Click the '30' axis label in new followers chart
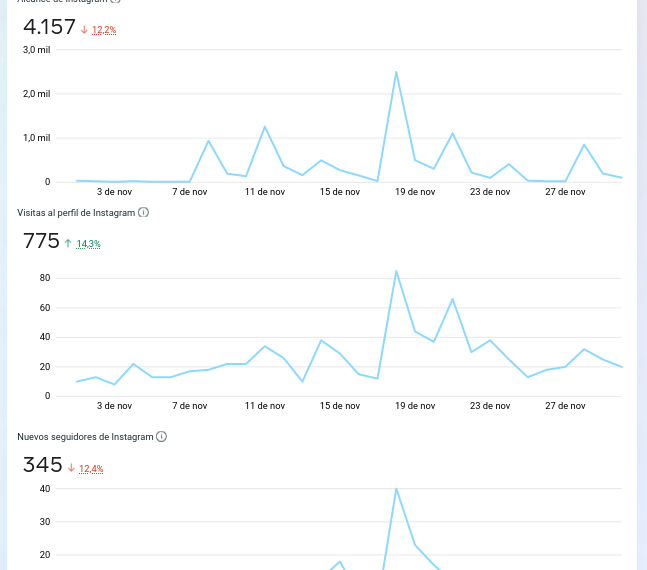 45,522
